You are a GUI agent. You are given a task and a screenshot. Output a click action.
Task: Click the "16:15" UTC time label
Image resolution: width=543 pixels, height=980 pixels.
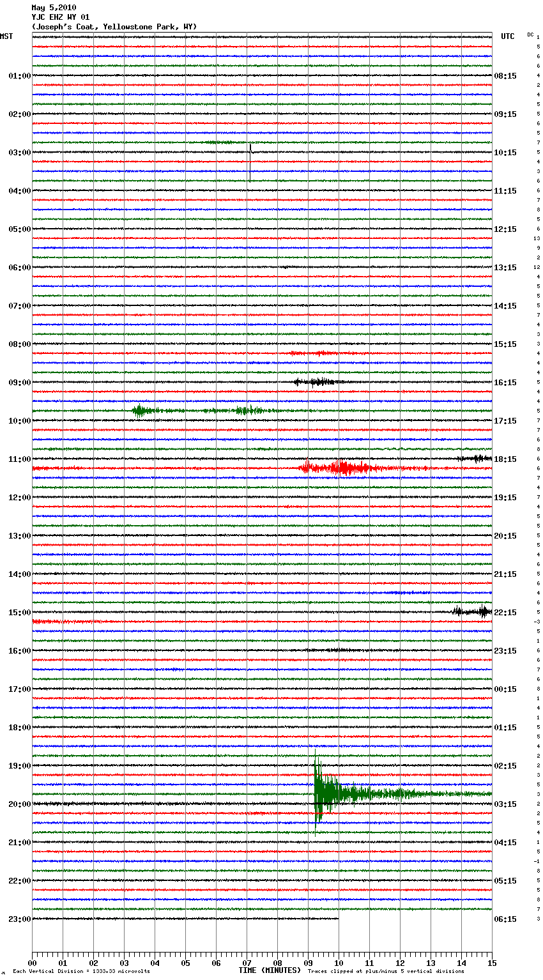505,383
